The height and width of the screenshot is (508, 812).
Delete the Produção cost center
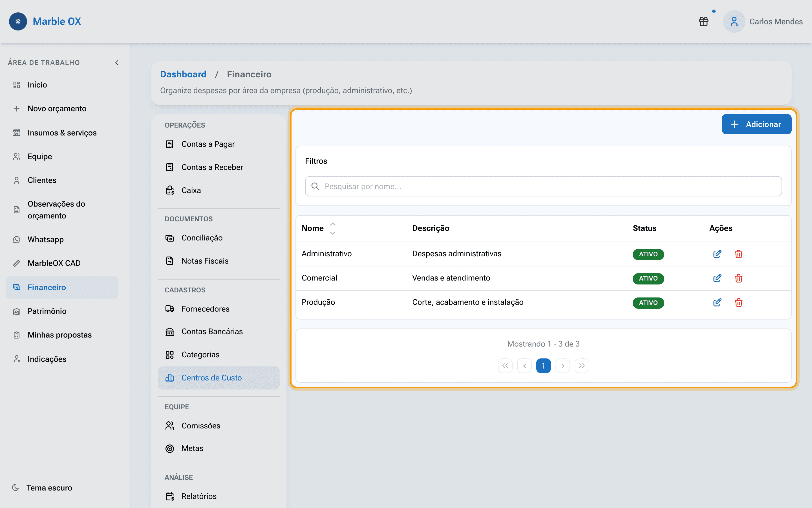tap(738, 302)
